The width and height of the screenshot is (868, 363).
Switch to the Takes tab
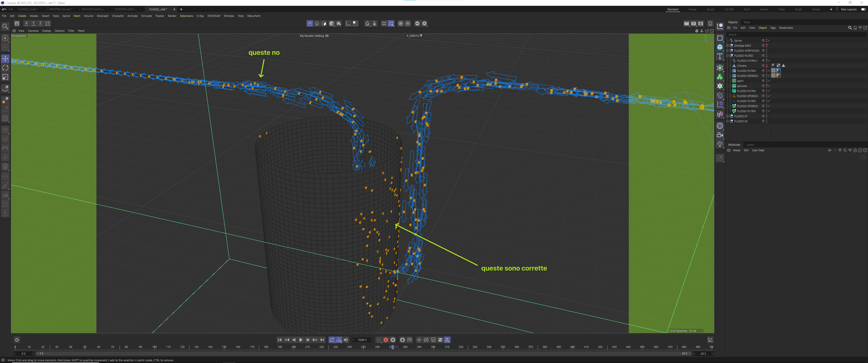click(747, 22)
